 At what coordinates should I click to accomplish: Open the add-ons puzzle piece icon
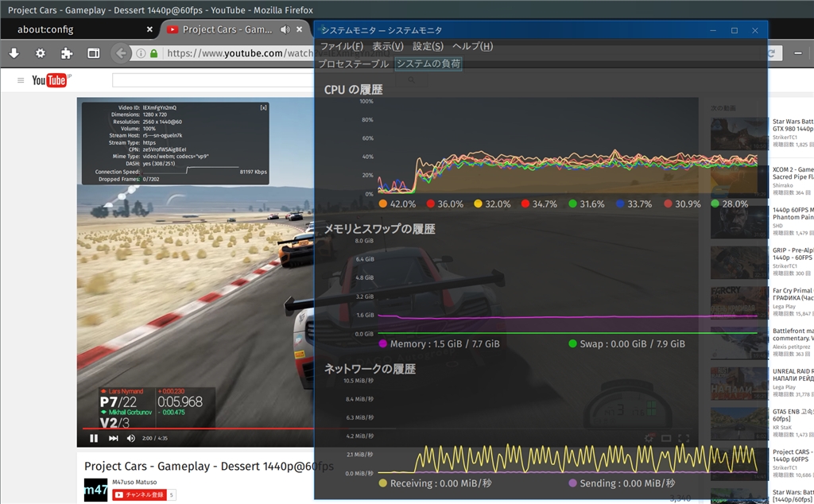(67, 53)
